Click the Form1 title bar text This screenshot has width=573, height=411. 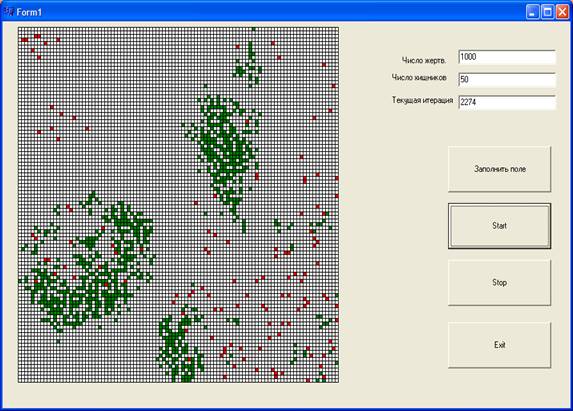[29, 12]
